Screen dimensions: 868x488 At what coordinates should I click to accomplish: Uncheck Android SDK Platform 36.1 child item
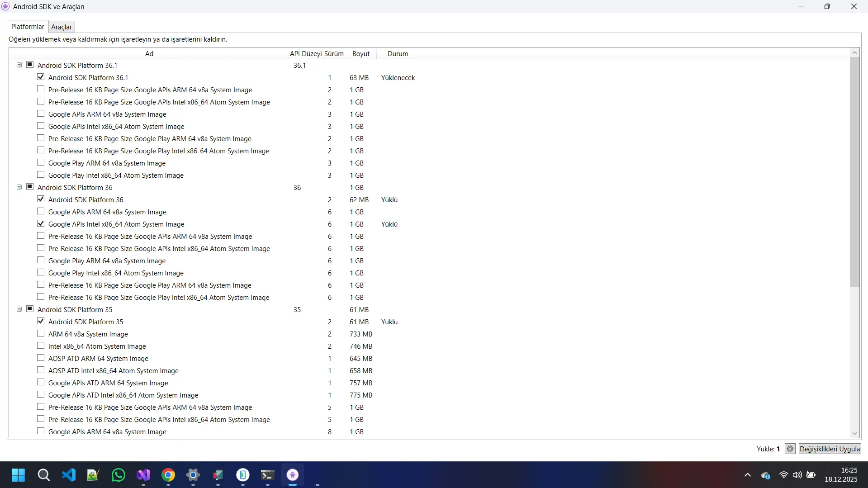tap(41, 77)
